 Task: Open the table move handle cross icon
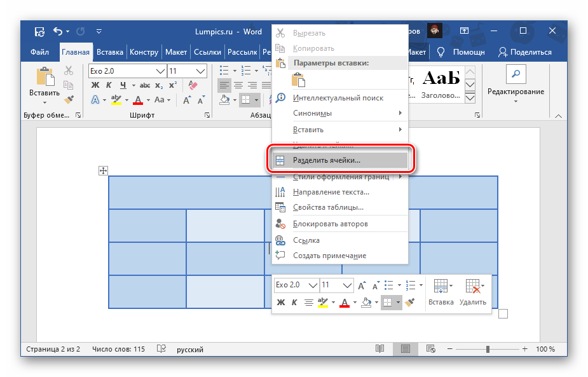103,170
